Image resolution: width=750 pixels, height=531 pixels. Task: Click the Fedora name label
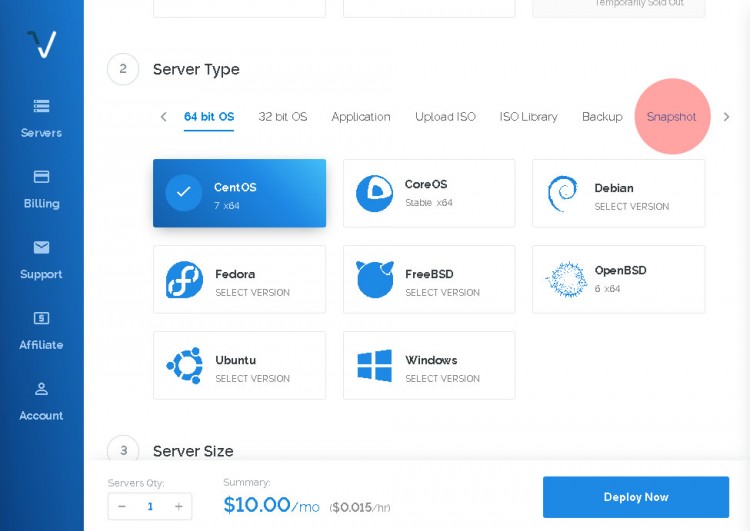235,275
